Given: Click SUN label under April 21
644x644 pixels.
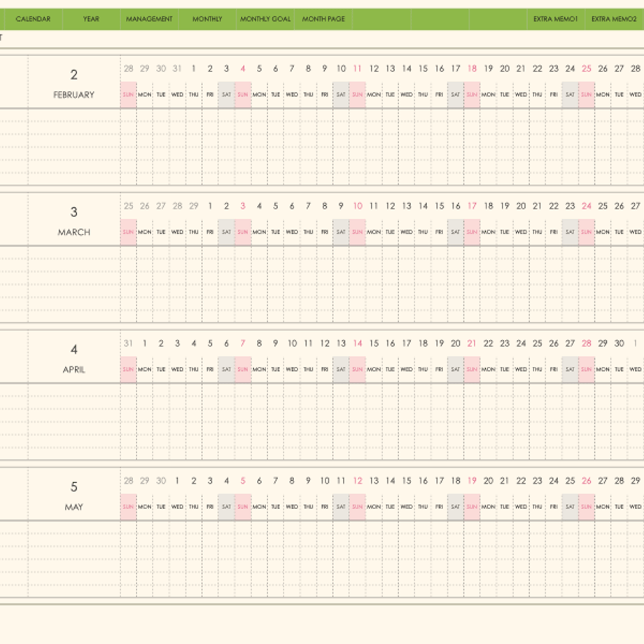Looking at the screenshot, I should [472, 370].
